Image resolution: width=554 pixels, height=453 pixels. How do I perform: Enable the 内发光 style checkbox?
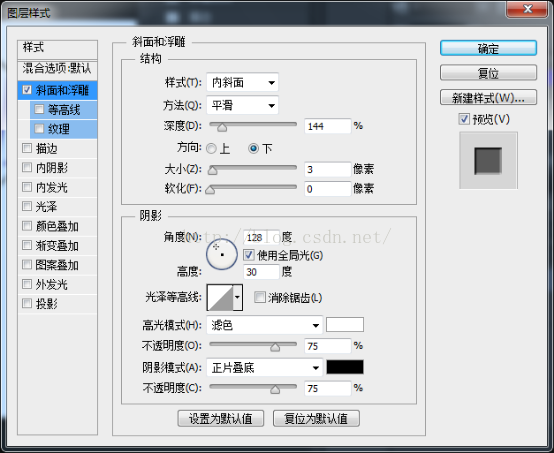[27, 187]
